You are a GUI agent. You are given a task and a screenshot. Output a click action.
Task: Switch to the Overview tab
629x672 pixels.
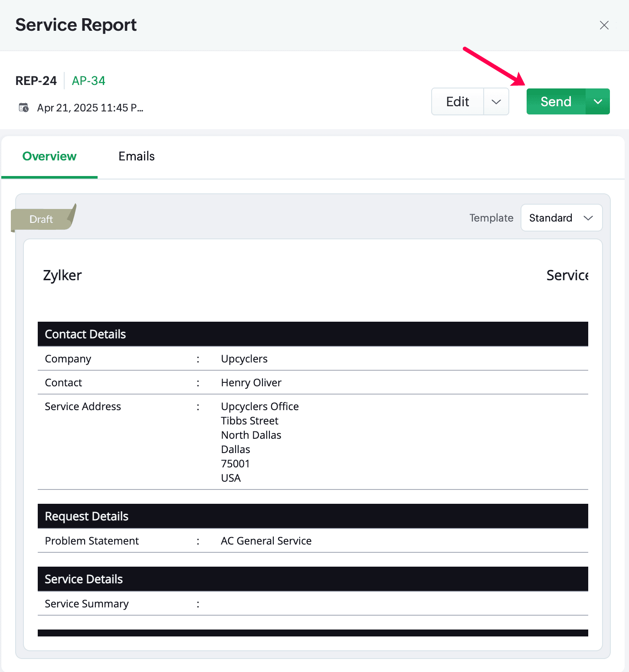coord(49,156)
